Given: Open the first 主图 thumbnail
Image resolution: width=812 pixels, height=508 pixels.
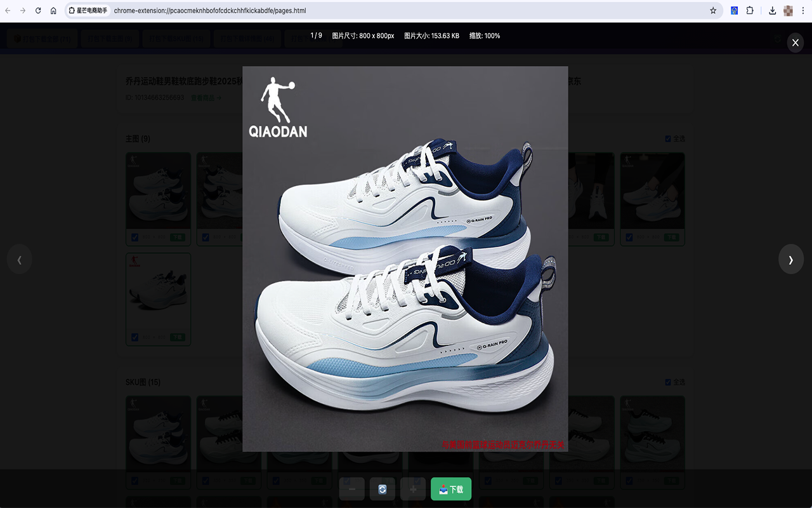Looking at the screenshot, I should 159,191.
